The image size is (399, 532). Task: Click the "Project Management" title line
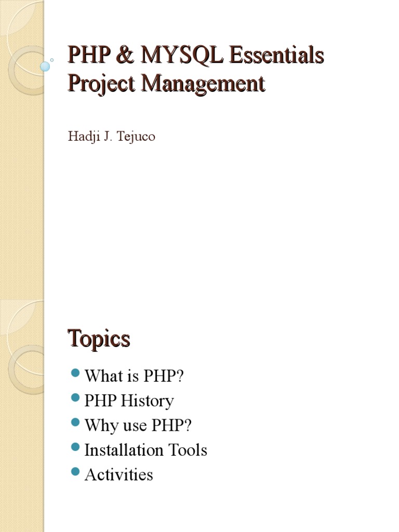click(x=166, y=83)
